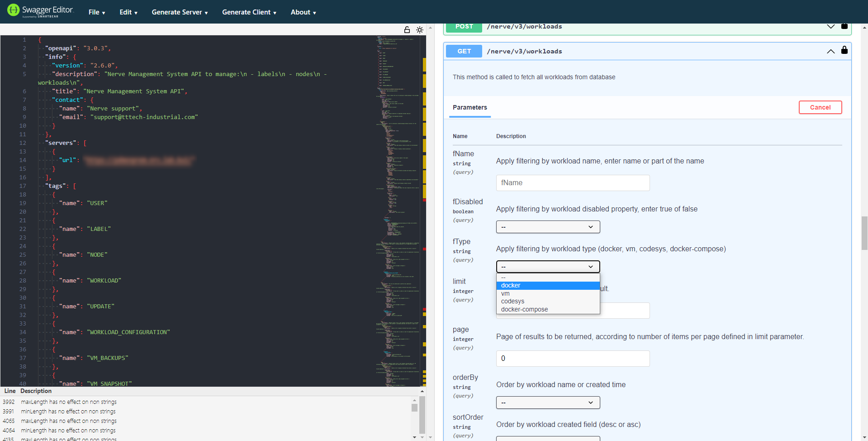868x441 pixels.
Task: Open the Edit menu
Action: point(128,12)
